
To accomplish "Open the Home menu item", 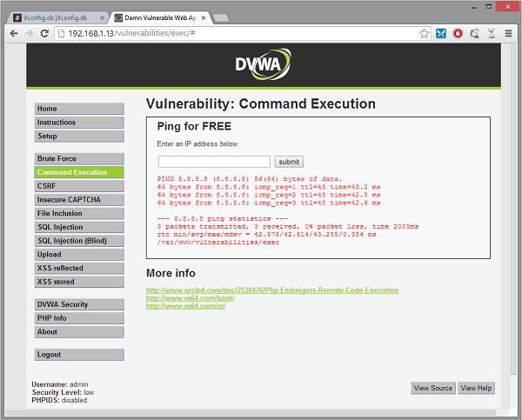I will point(79,109).
